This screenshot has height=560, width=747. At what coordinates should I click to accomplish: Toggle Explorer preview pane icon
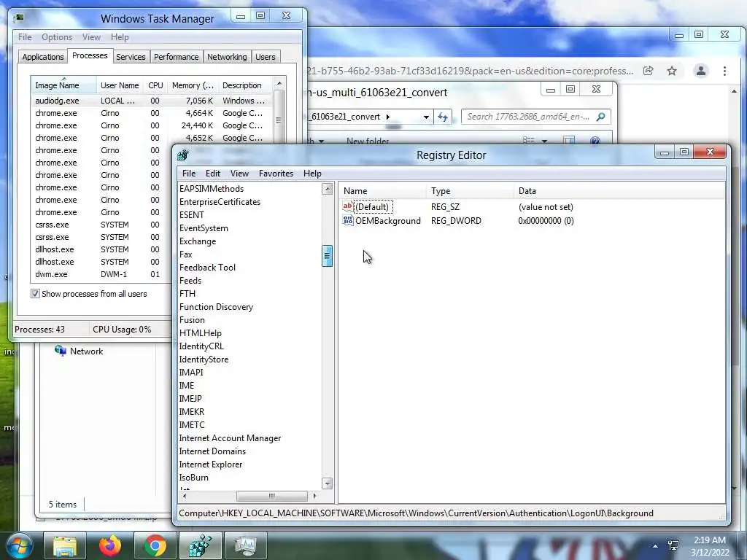click(569, 141)
